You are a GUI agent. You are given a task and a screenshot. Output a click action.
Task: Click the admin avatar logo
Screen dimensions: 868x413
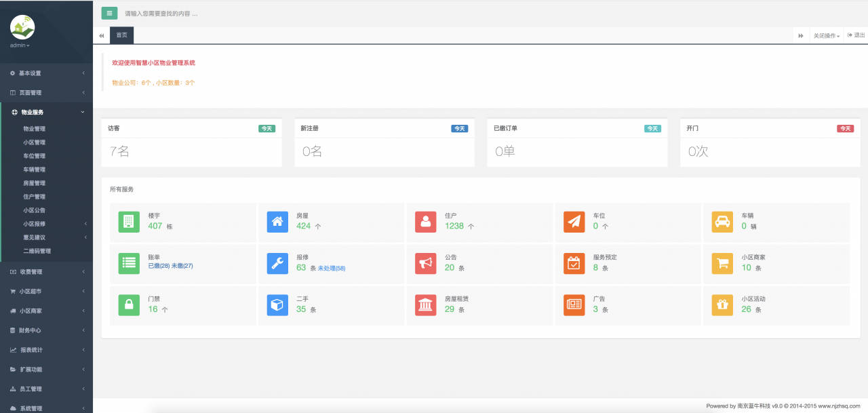pos(22,27)
